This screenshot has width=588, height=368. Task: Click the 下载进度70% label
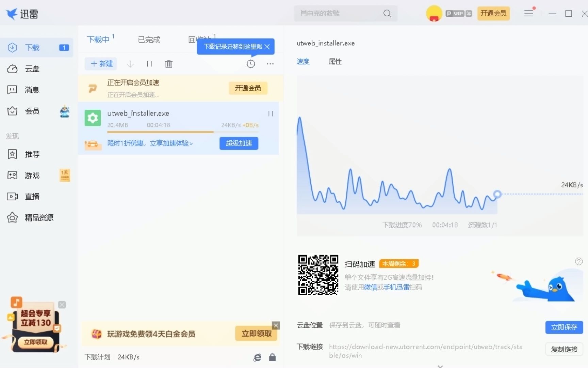pyautogui.click(x=402, y=225)
